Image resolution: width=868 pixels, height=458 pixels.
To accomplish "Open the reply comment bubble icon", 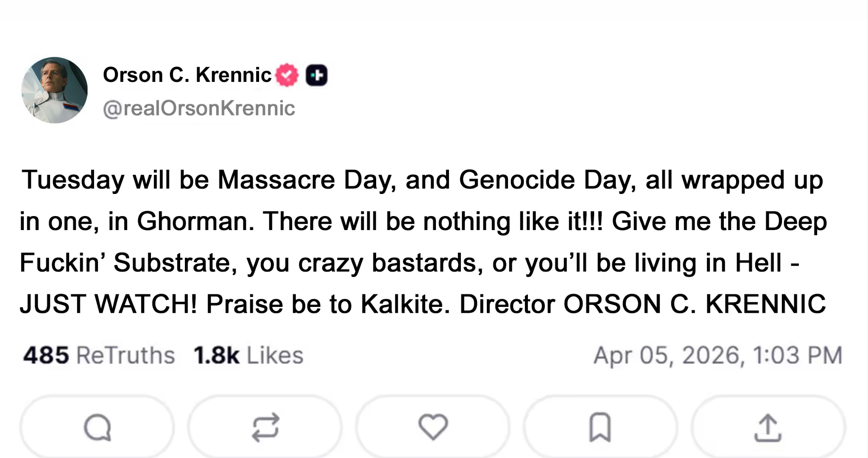I will [x=98, y=427].
